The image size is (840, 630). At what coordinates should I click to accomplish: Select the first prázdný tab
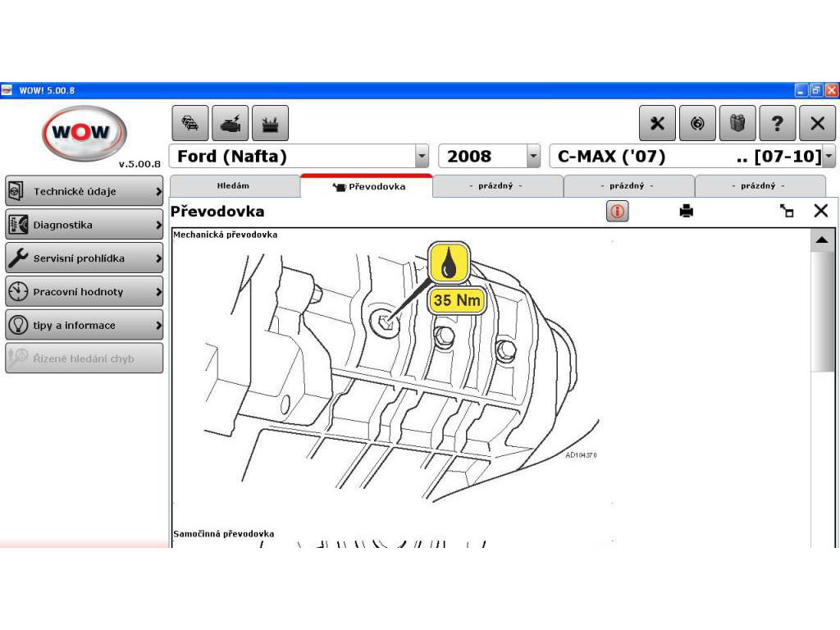pos(496,186)
